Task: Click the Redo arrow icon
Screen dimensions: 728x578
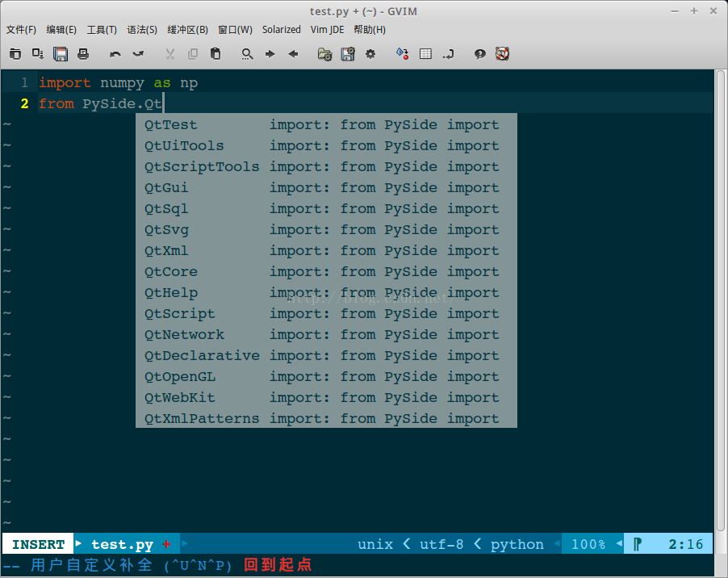Action: point(138,54)
